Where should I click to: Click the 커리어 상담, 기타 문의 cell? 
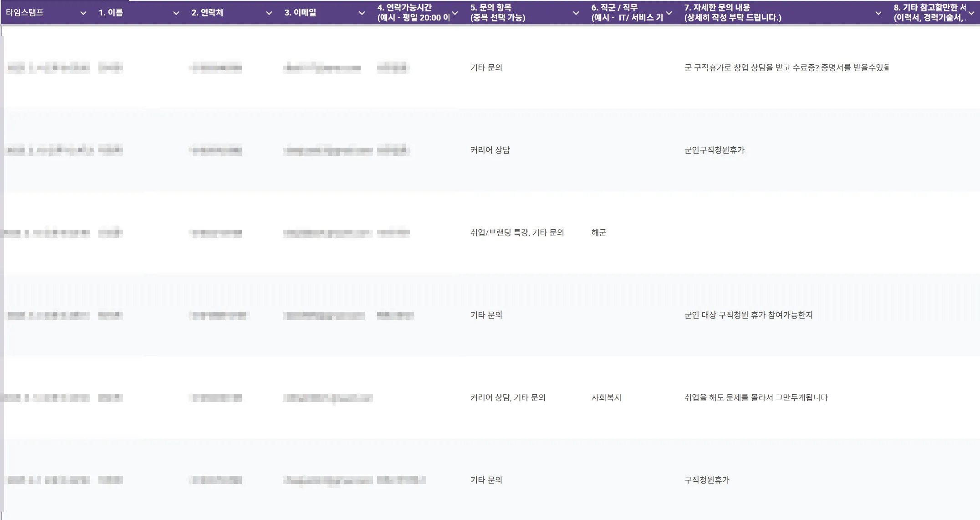pyautogui.click(x=508, y=398)
